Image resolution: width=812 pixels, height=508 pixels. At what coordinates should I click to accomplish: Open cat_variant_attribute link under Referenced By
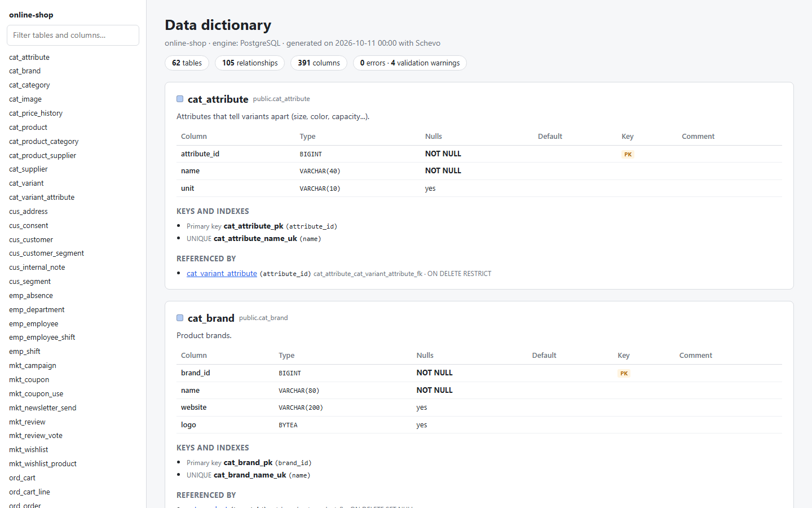222,273
